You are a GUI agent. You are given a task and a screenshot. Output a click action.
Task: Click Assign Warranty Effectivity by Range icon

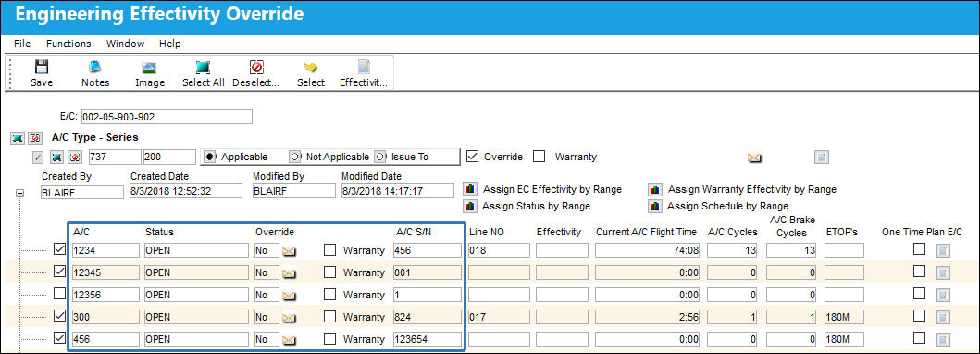(655, 189)
